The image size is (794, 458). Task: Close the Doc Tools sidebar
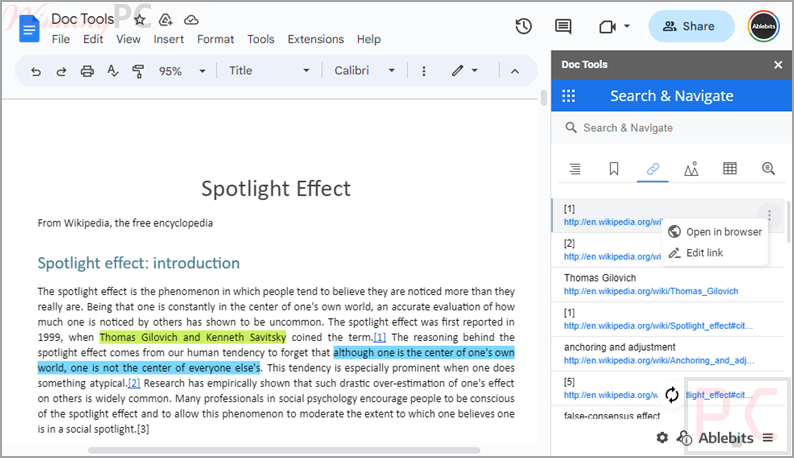pos(778,64)
